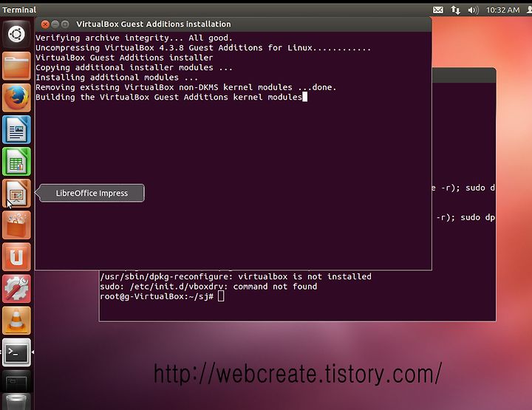The image size is (532, 410).
Task: Launch LibreOffice Impress from launcher
Action: [x=16, y=194]
